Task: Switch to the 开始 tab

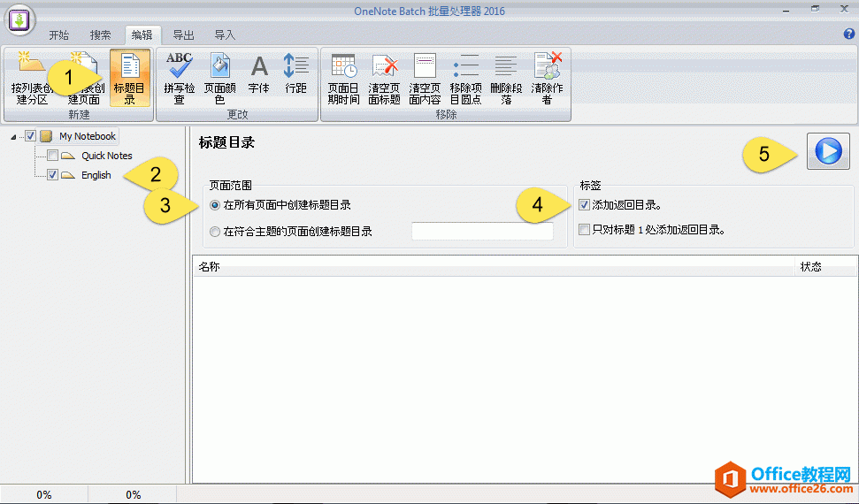Action: [x=58, y=35]
